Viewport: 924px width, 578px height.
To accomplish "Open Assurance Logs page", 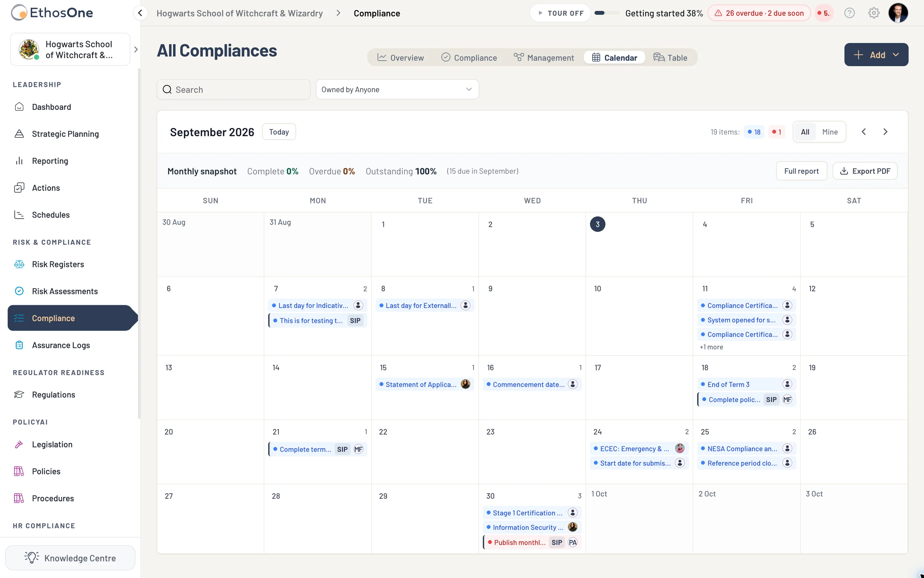I will click(x=61, y=345).
